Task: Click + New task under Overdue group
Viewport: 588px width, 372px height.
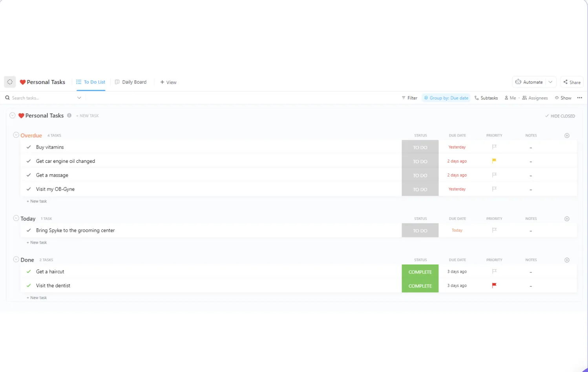Action: (37, 201)
